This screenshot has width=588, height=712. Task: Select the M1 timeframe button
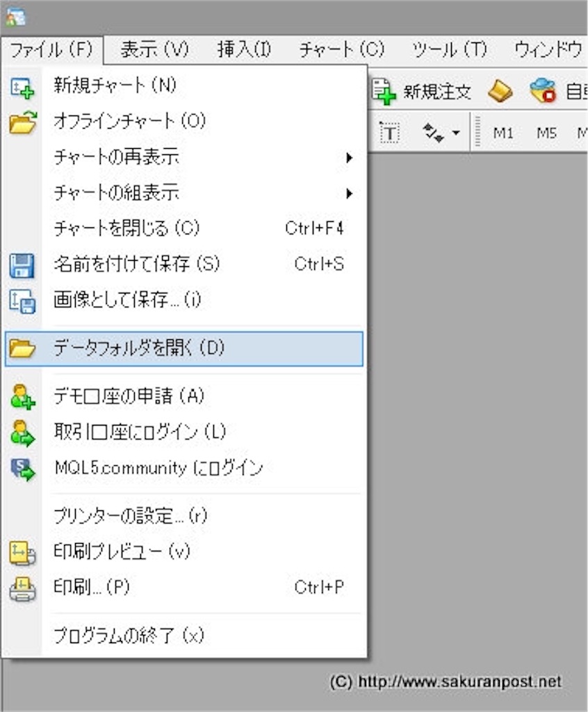[x=504, y=133]
